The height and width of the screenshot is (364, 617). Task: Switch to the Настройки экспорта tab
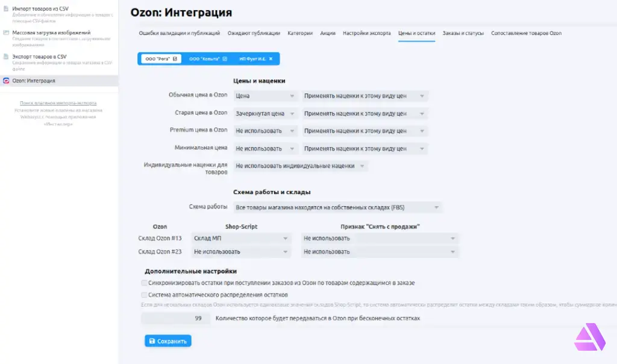366,33
